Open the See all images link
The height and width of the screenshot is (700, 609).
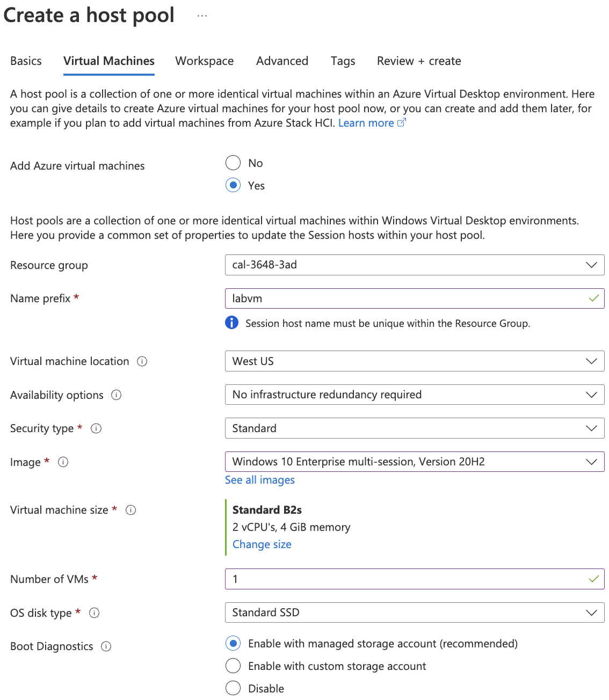point(260,480)
